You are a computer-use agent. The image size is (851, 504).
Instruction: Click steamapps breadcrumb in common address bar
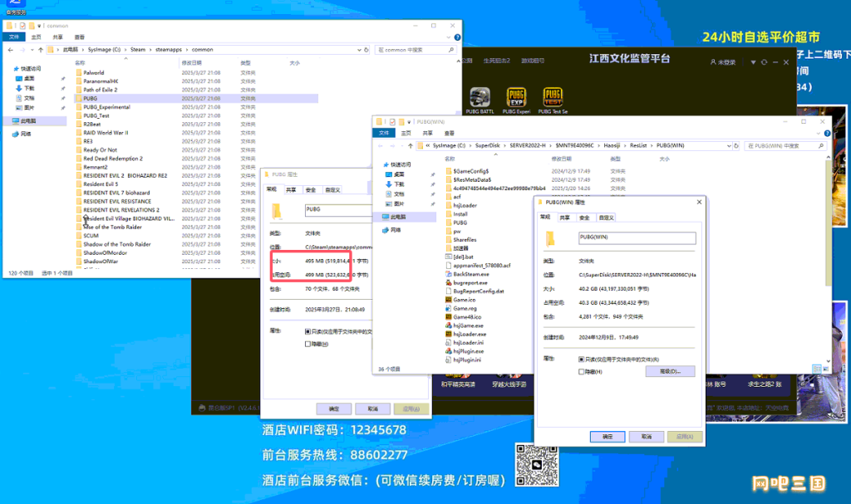169,50
